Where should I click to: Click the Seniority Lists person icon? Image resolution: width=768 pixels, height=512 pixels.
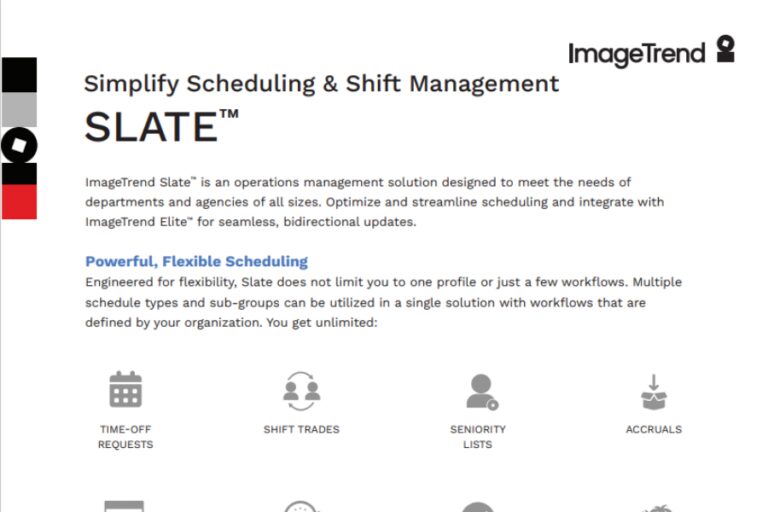480,391
